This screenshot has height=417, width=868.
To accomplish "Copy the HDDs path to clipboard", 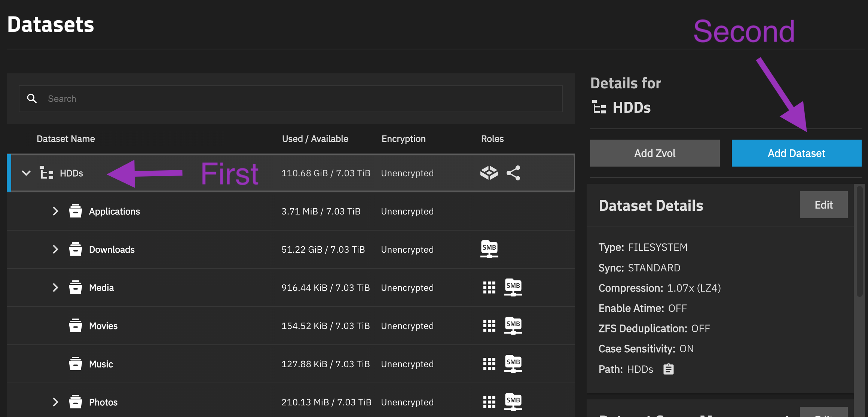I will pos(668,369).
